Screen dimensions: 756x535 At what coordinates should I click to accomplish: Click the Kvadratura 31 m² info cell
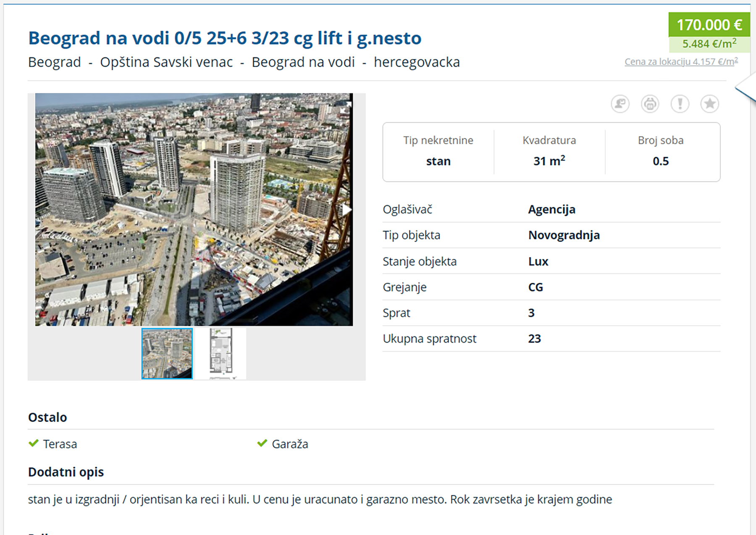click(x=549, y=151)
